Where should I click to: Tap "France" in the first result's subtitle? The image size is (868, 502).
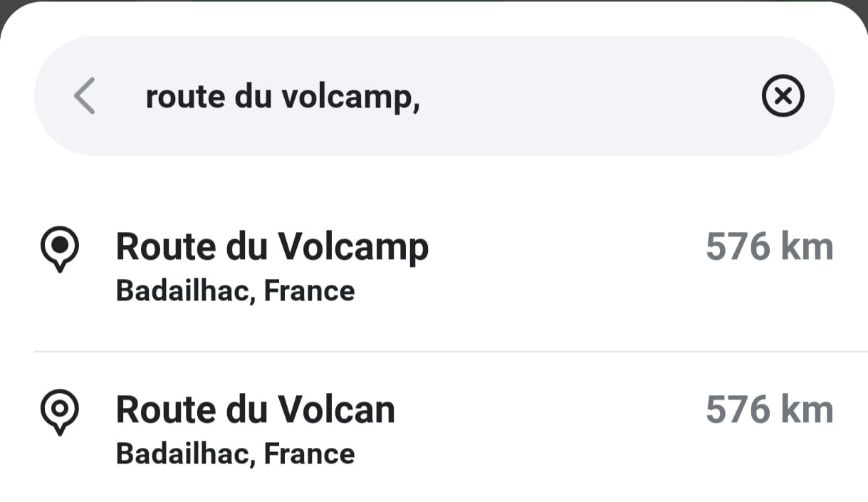coord(309,291)
